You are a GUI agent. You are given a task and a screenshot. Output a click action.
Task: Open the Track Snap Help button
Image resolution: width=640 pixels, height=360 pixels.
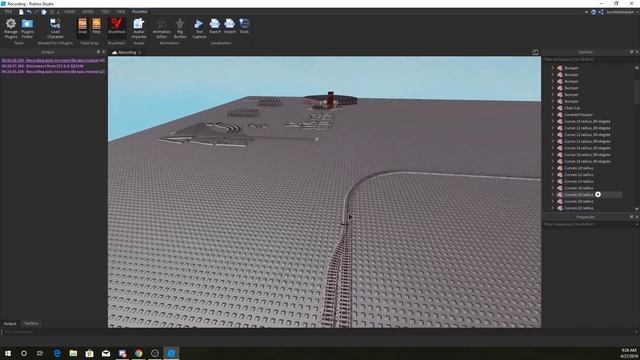(x=96, y=26)
